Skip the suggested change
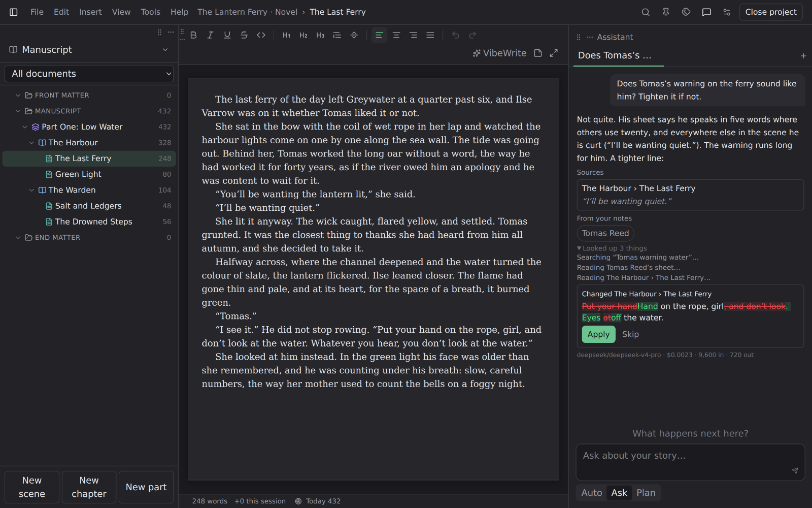 [630, 334]
